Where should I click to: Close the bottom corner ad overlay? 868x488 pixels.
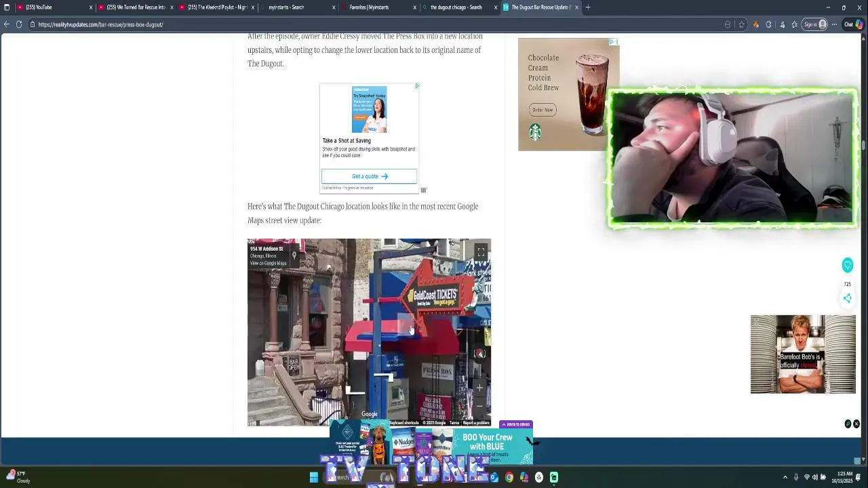pyautogui.click(x=856, y=424)
